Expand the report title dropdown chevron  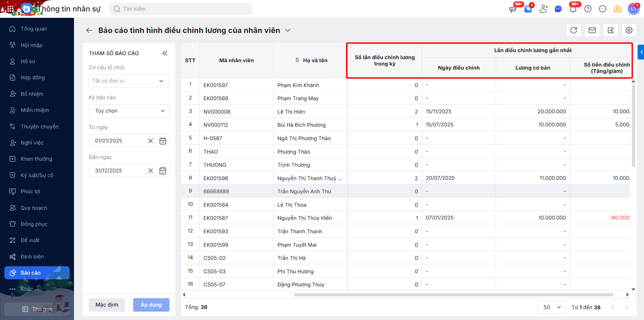point(288,30)
